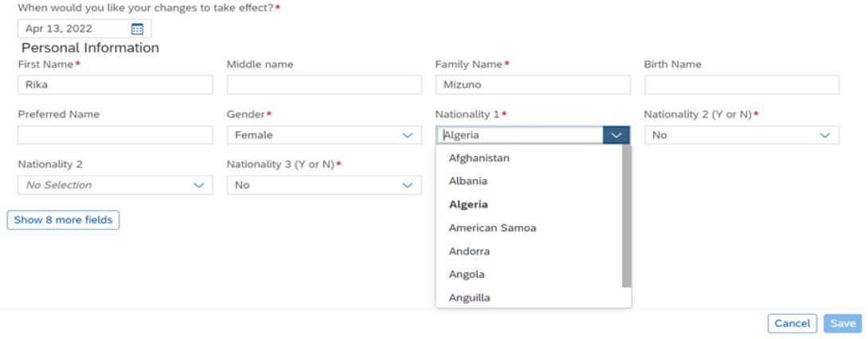Select Andorra in the dropdown list
The image size is (868, 339).
(469, 251)
